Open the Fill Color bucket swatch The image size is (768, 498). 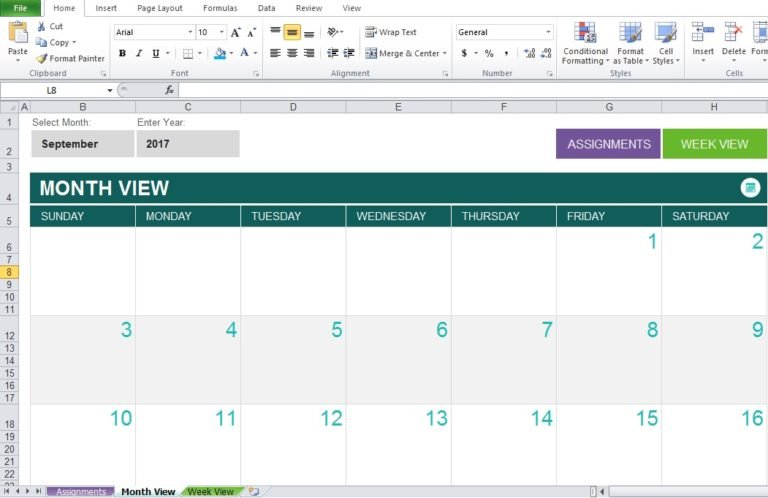pos(220,54)
